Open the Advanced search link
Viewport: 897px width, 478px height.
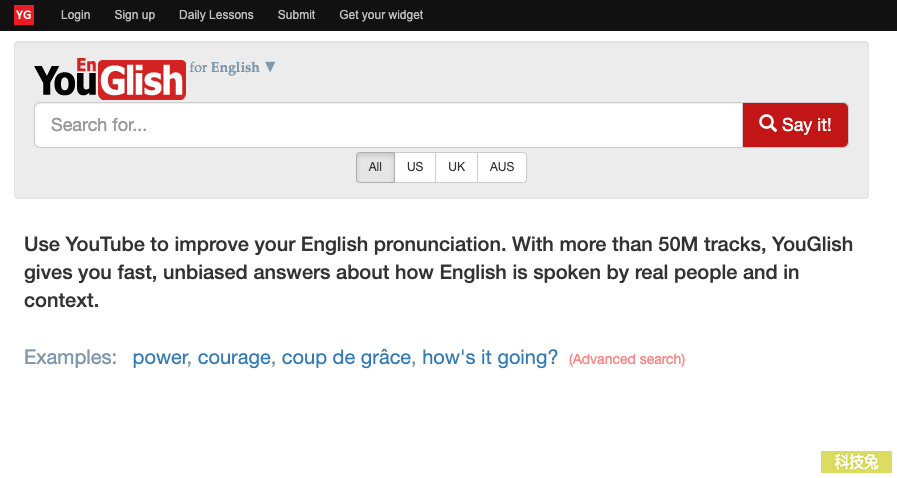(627, 359)
